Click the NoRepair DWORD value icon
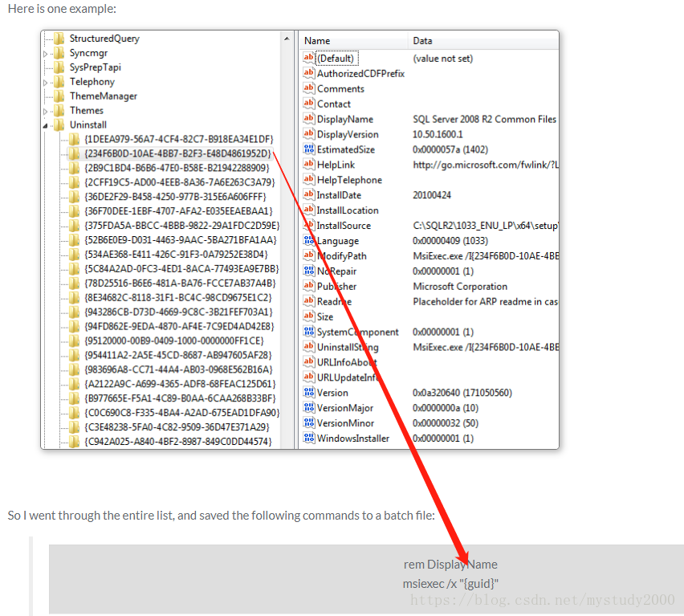The image size is (684, 616). tap(309, 271)
